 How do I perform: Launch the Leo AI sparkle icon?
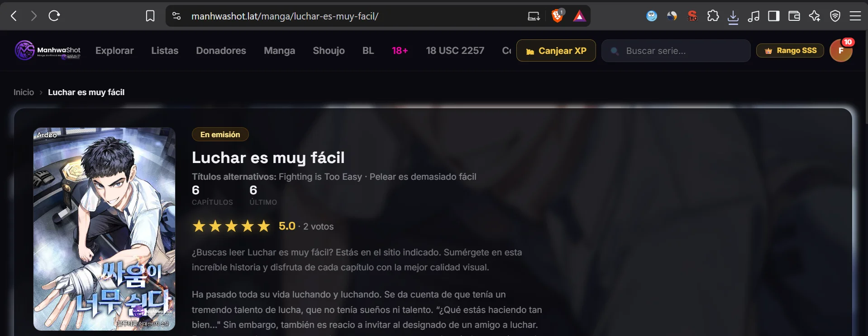(x=815, y=16)
